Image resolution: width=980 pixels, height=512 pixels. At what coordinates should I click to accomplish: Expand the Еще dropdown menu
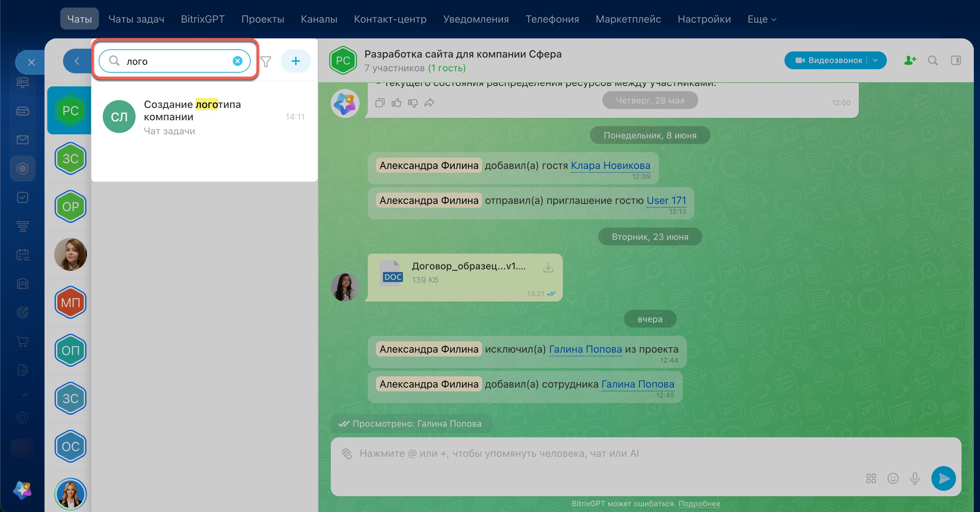point(762,19)
